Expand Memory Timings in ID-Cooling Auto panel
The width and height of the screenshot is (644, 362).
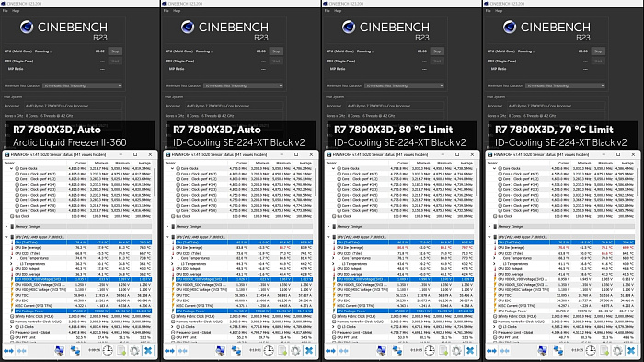(167, 226)
